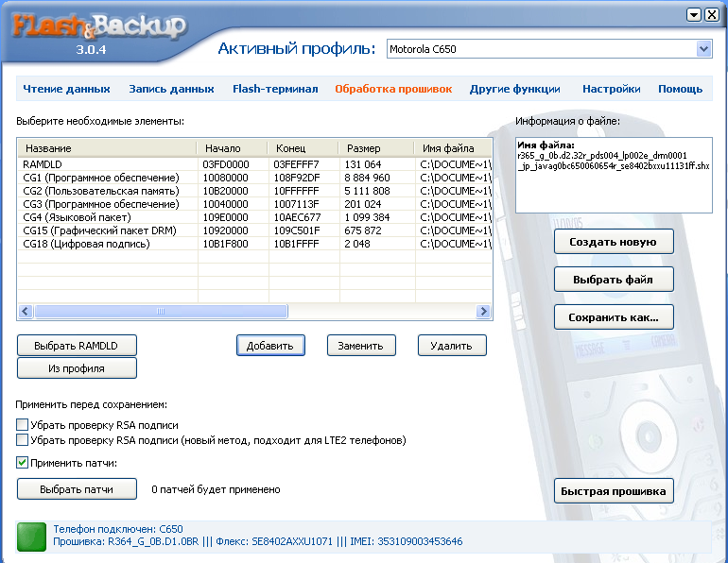The width and height of the screenshot is (728, 563).
Task: Open the active profile Motorola C650 dropdown
Action: click(x=703, y=49)
